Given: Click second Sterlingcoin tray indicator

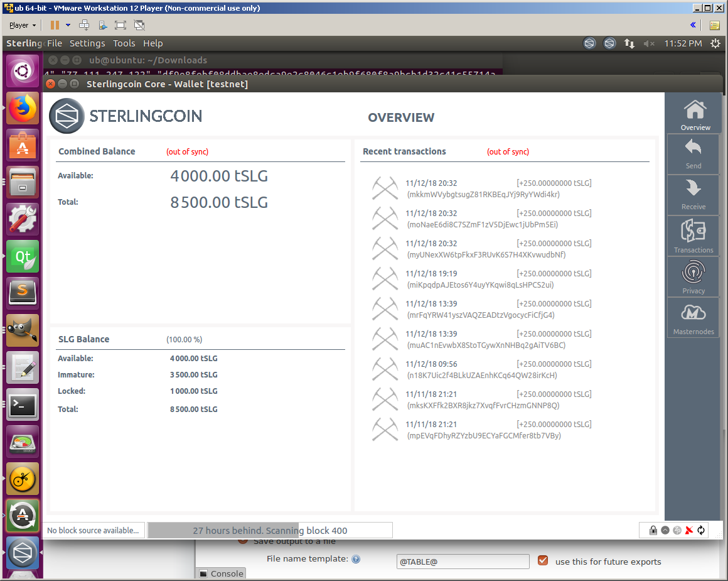Looking at the screenshot, I should point(609,43).
